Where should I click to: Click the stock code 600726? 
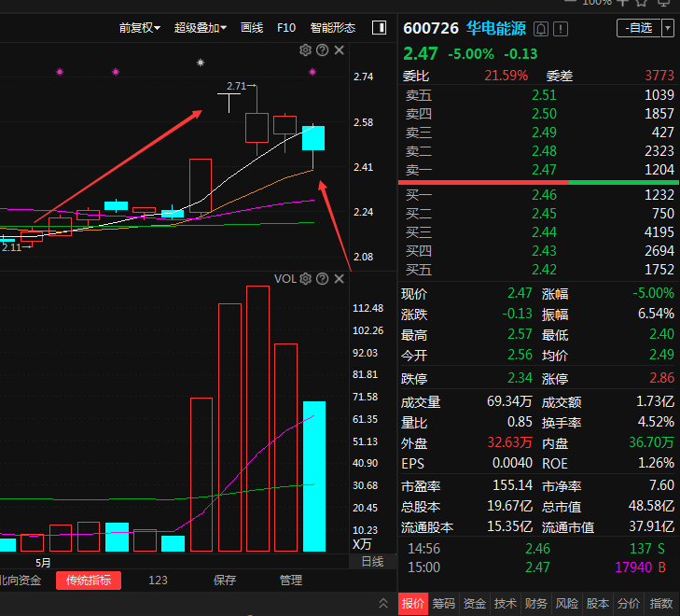pyautogui.click(x=431, y=29)
